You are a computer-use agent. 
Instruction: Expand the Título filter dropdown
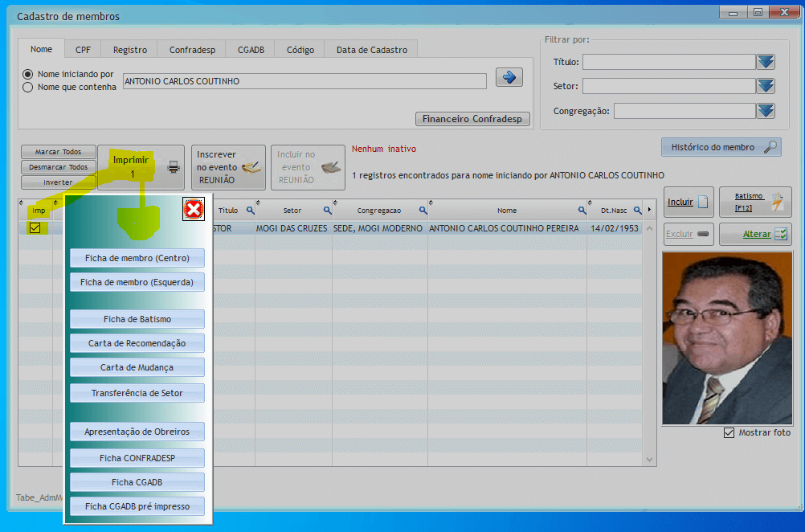tap(765, 62)
